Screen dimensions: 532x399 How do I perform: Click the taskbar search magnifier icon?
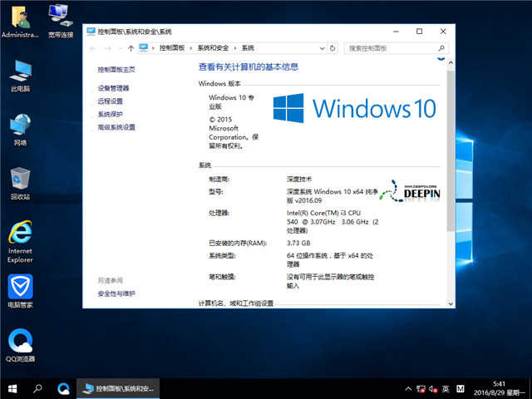click(x=38, y=388)
